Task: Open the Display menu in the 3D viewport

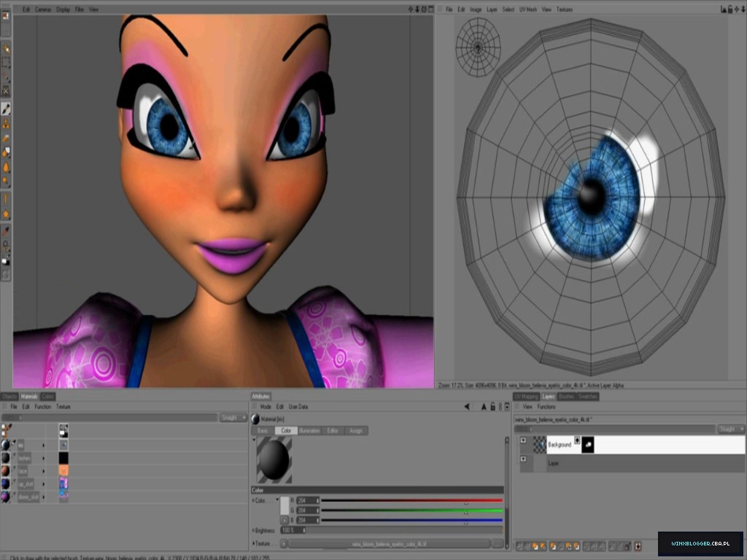Action: pyautogui.click(x=63, y=9)
